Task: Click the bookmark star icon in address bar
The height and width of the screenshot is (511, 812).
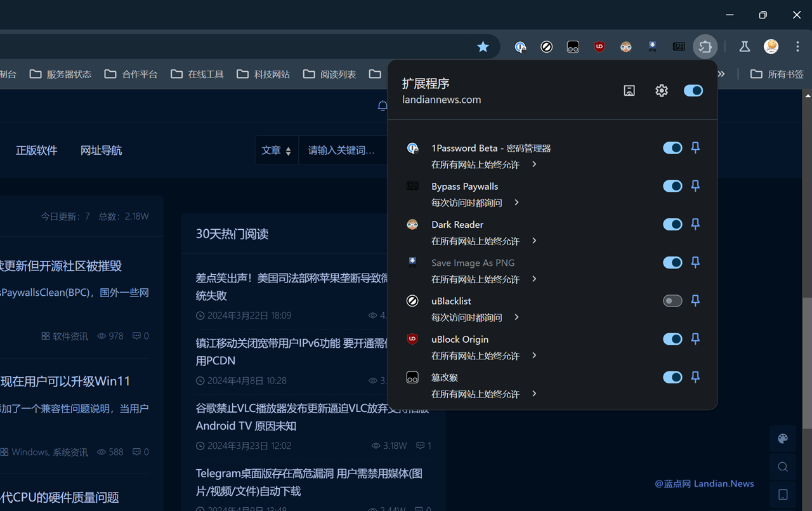Action: (483, 46)
